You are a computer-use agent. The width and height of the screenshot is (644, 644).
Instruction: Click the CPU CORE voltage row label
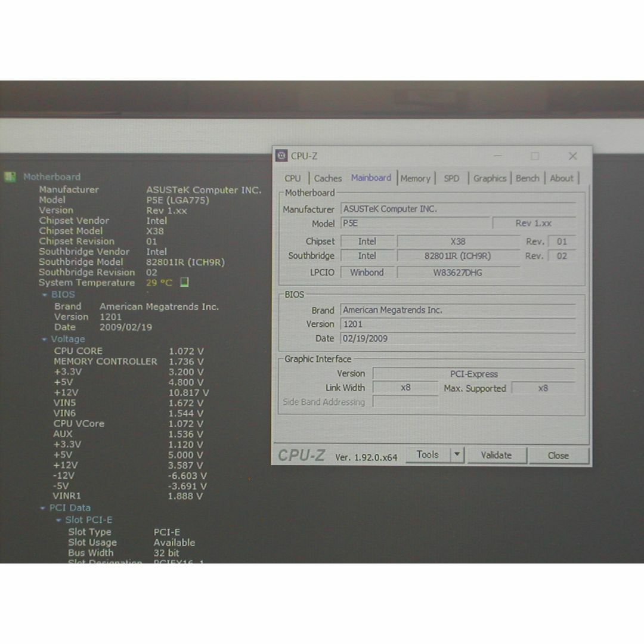(x=78, y=351)
